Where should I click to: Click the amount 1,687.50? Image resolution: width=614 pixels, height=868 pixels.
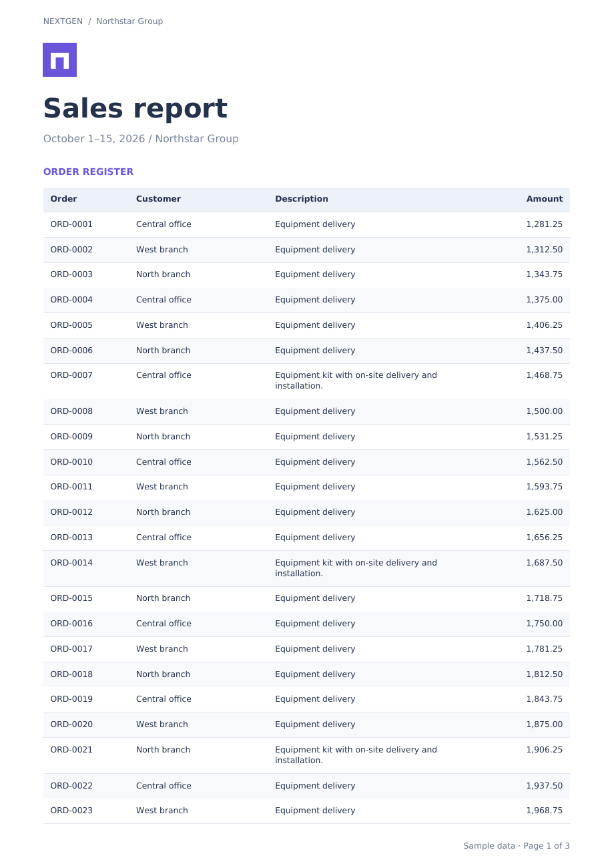point(545,563)
